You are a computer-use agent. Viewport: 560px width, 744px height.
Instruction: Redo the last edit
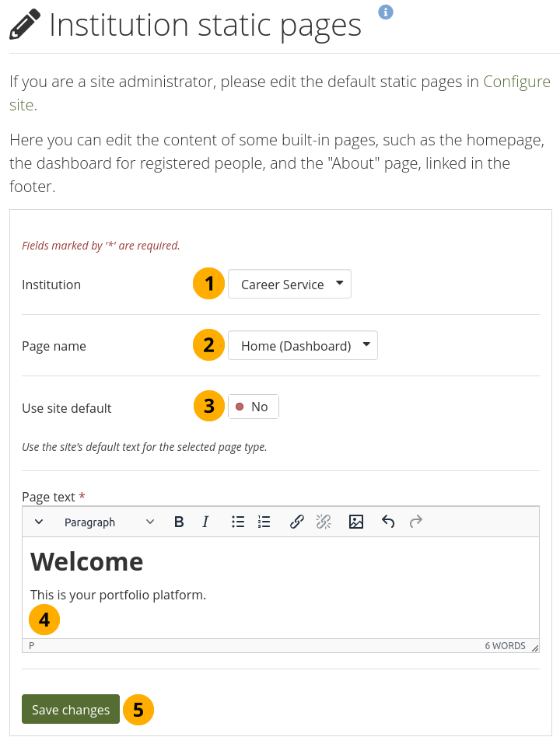(416, 522)
